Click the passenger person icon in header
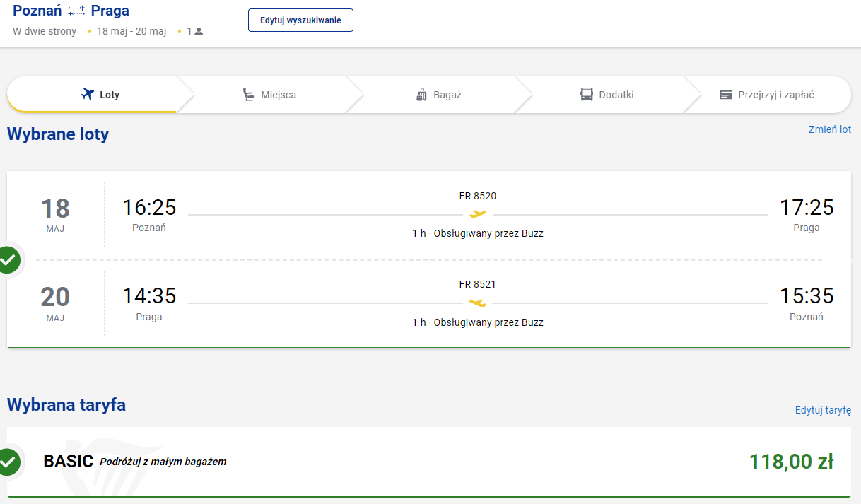Image resolution: width=861 pixels, height=504 pixels. pyautogui.click(x=199, y=31)
